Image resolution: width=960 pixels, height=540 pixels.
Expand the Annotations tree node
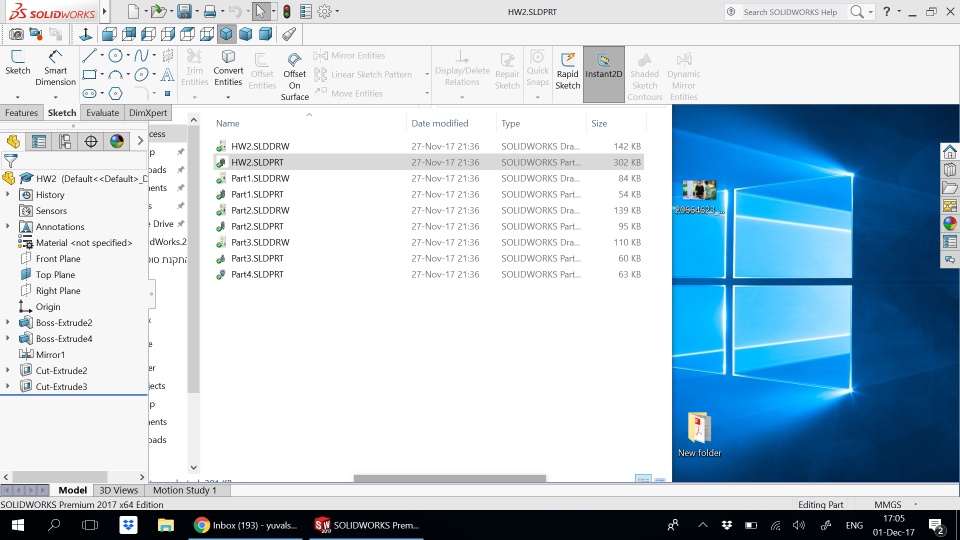[7, 226]
